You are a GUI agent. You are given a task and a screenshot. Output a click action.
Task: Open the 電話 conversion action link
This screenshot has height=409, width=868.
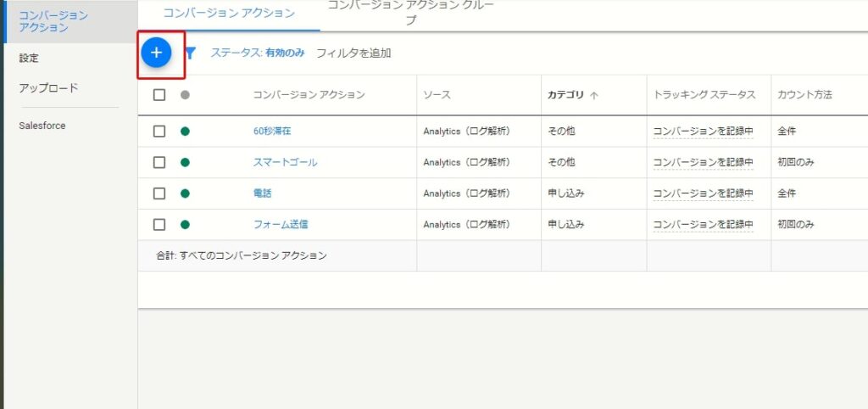(x=263, y=193)
